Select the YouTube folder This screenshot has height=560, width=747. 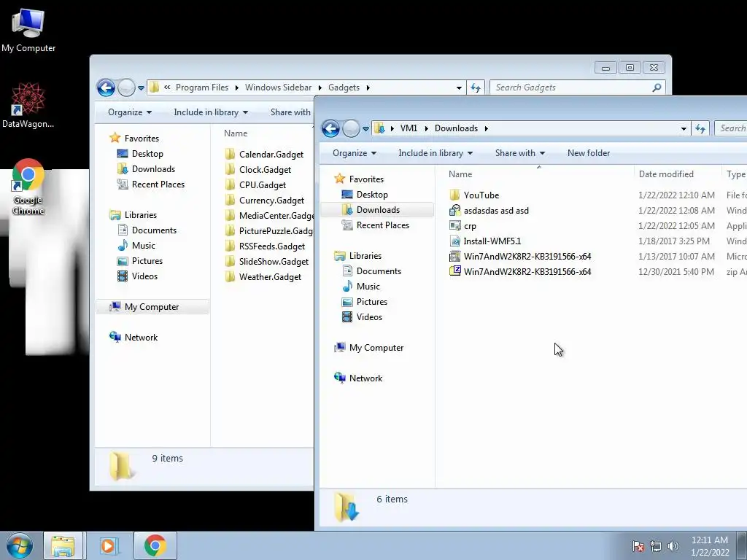(x=481, y=195)
